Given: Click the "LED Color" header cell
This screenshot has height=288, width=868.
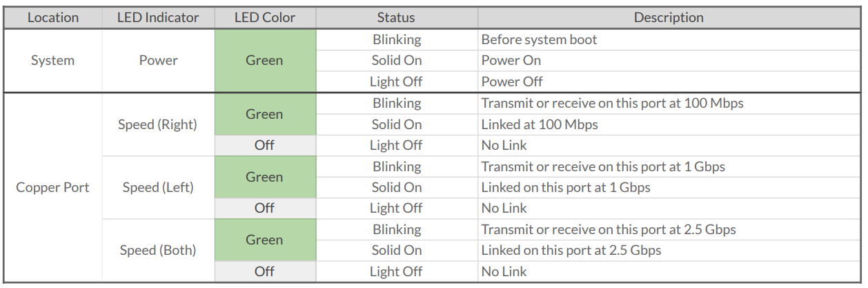Looking at the screenshot, I should click(x=264, y=18).
